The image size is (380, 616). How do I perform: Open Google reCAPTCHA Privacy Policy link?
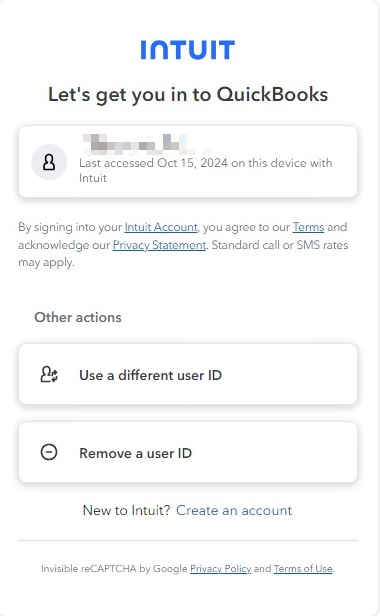pos(220,568)
